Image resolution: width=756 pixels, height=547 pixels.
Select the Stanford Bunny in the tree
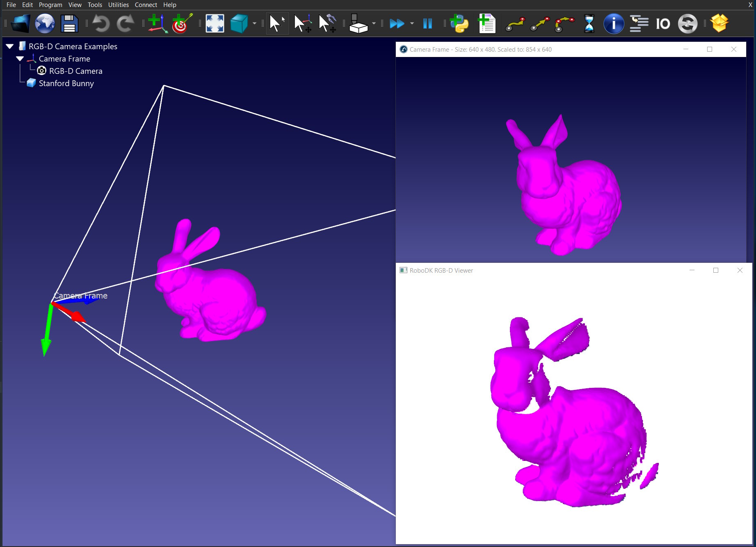pyautogui.click(x=66, y=83)
